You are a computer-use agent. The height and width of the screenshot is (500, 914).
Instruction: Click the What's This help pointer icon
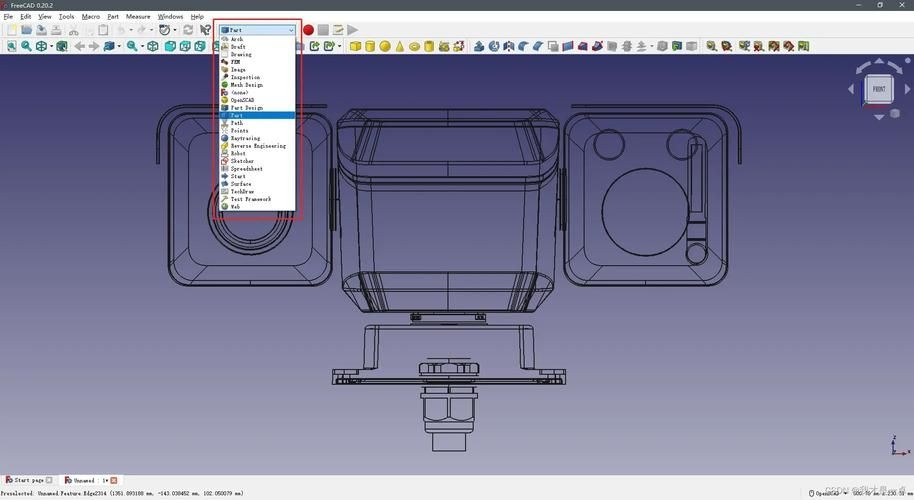(205, 30)
